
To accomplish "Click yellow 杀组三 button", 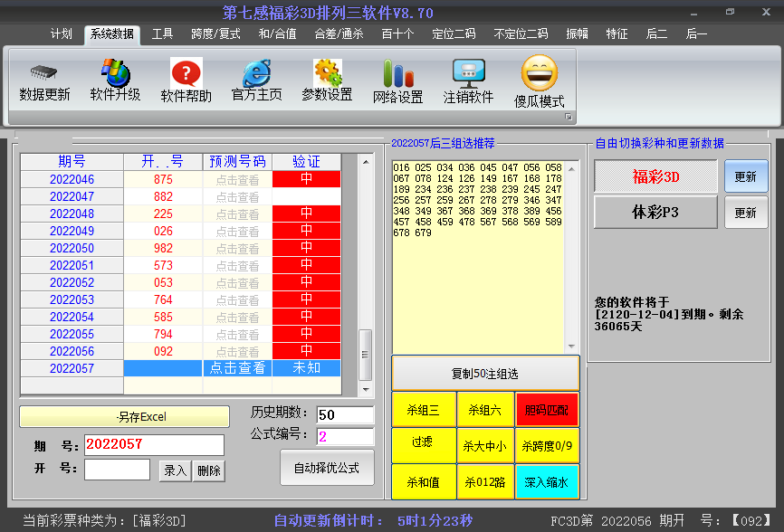I will click(424, 410).
